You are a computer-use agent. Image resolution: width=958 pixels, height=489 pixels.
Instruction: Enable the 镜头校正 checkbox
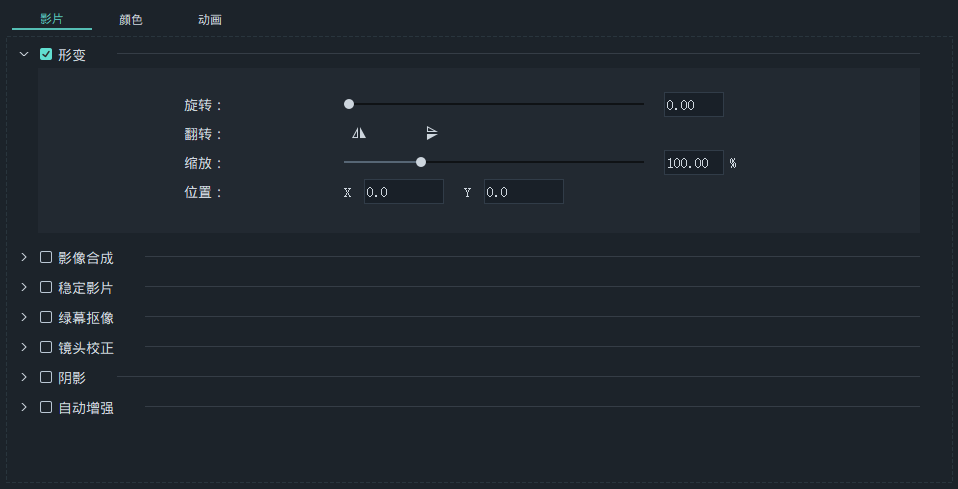coord(46,347)
